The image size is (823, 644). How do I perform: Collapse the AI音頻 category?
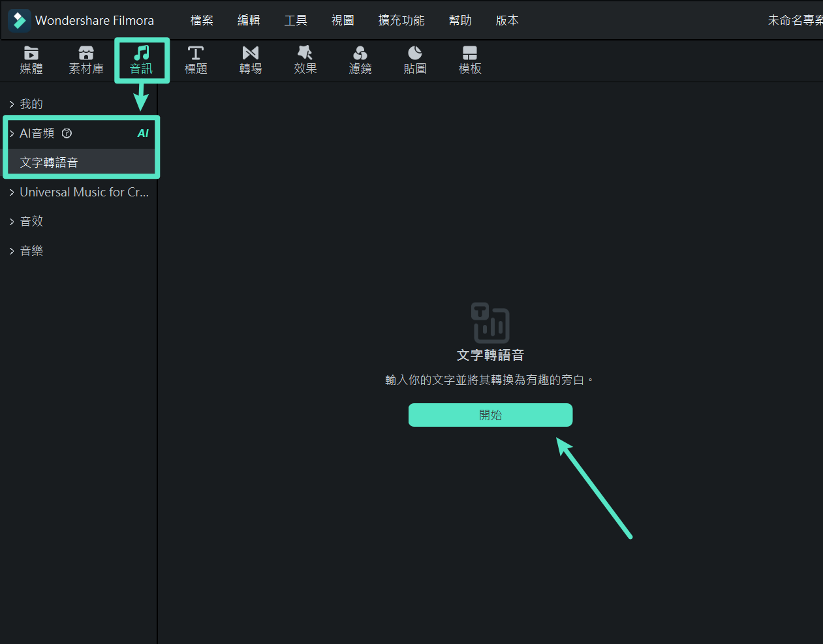tap(12, 133)
